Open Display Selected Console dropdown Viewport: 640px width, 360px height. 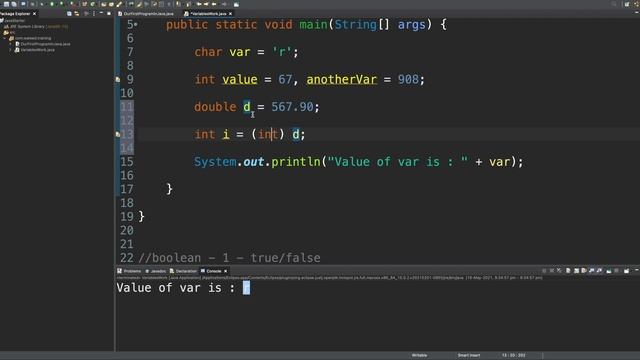(616, 270)
